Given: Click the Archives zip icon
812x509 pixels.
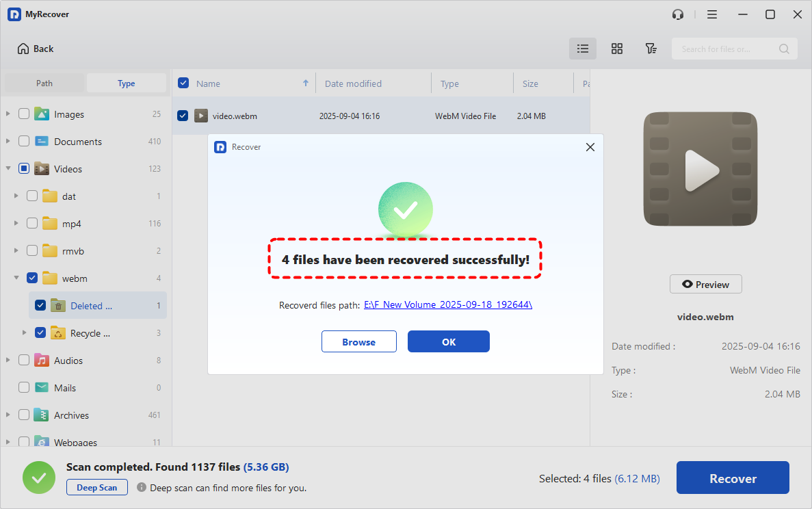Looking at the screenshot, I should coord(42,415).
